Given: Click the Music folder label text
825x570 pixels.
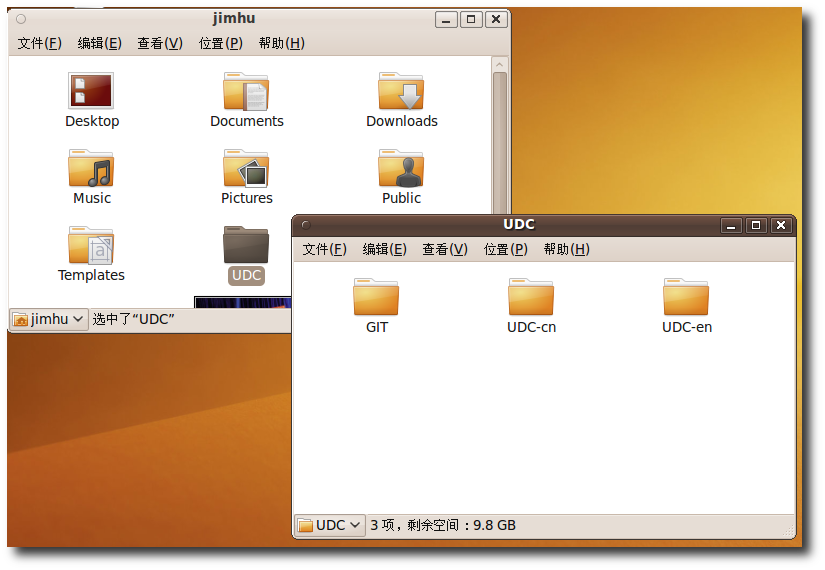Looking at the screenshot, I should (92, 198).
